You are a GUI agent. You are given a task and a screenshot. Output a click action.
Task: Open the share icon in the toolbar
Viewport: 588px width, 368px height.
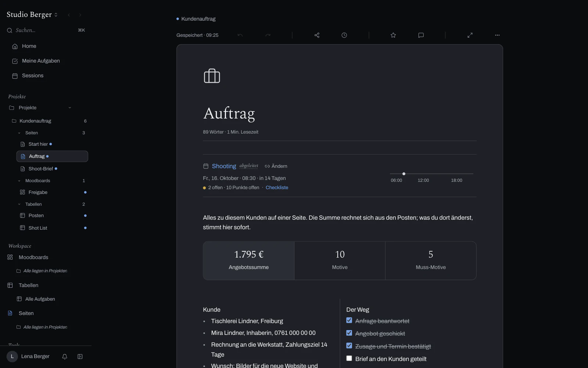tap(317, 35)
